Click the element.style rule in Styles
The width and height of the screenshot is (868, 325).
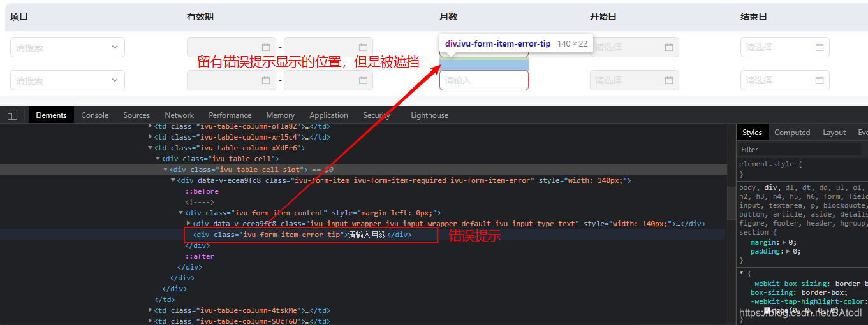pyautogui.click(x=770, y=164)
